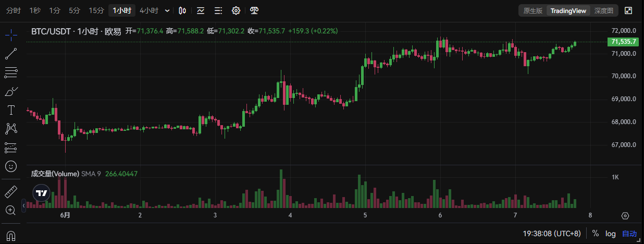Toggle percentage scale mode
The image size is (644, 244).
(596, 234)
